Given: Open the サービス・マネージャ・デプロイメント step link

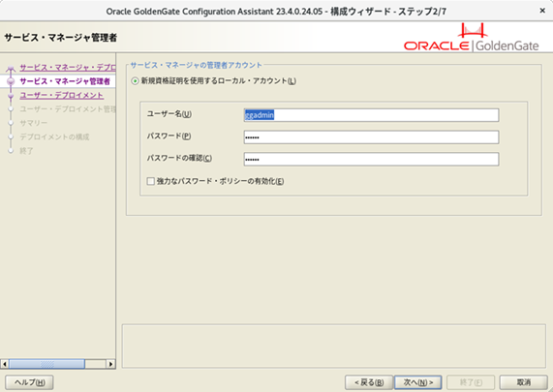Looking at the screenshot, I should pyautogui.click(x=68, y=68).
